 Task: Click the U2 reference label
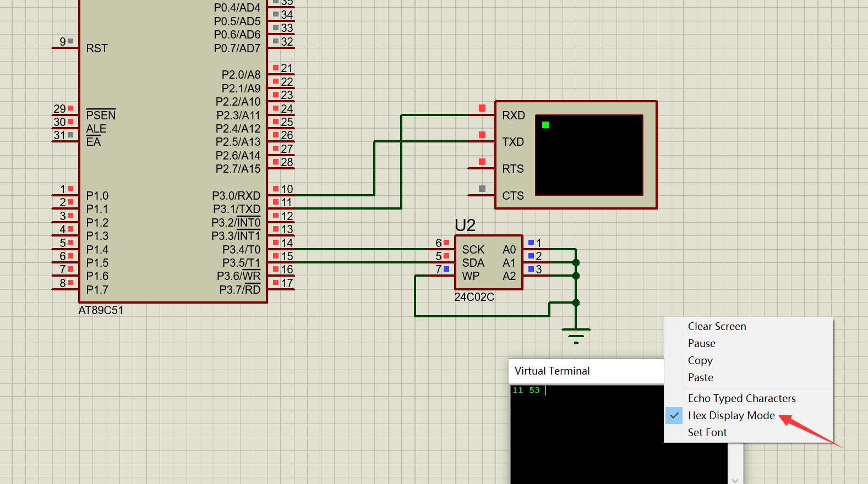(465, 226)
